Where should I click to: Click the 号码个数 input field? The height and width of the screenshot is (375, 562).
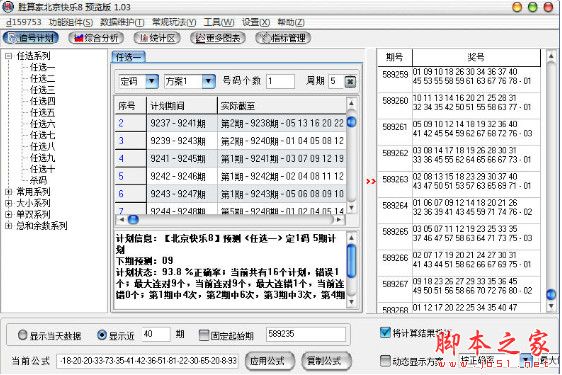coord(280,81)
